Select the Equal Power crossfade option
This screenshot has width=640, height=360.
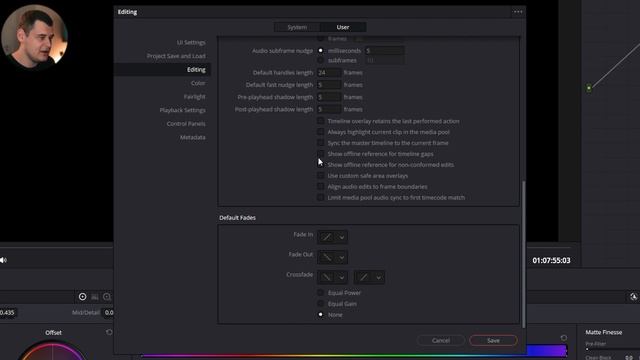(320, 293)
